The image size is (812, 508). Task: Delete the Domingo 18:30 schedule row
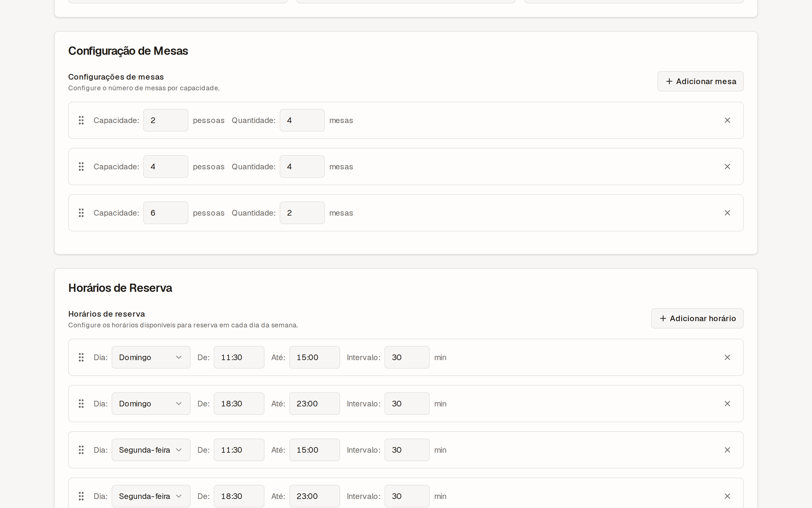[x=727, y=404]
